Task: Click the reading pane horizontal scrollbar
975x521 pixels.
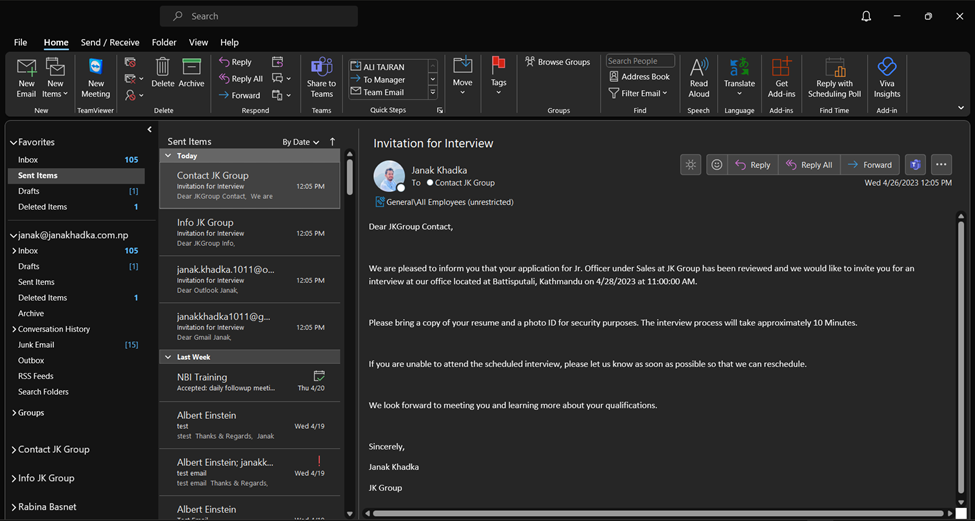Action: 658,514
